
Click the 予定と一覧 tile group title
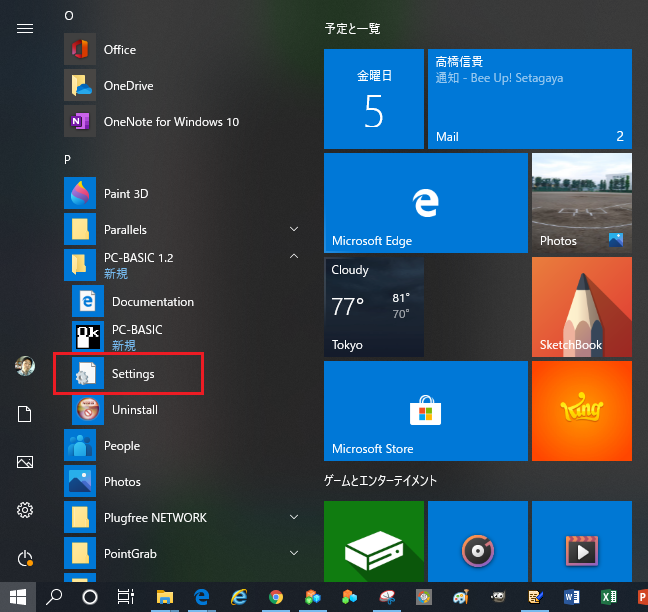[x=353, y=29]
